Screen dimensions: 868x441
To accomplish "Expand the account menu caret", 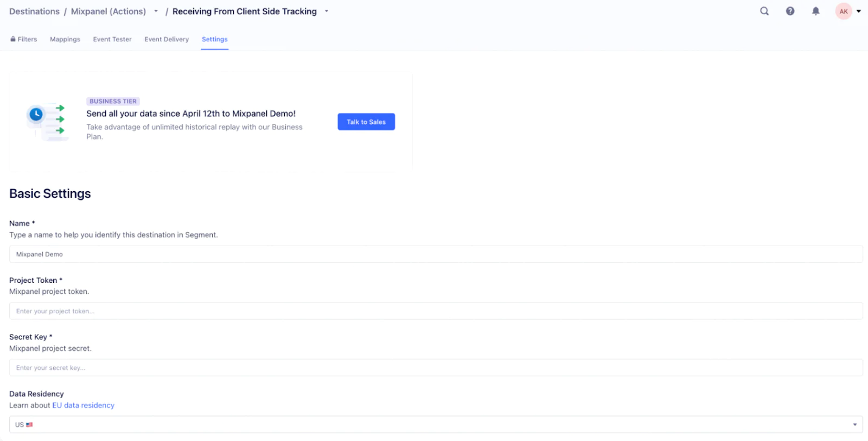I will click(859, 11).
